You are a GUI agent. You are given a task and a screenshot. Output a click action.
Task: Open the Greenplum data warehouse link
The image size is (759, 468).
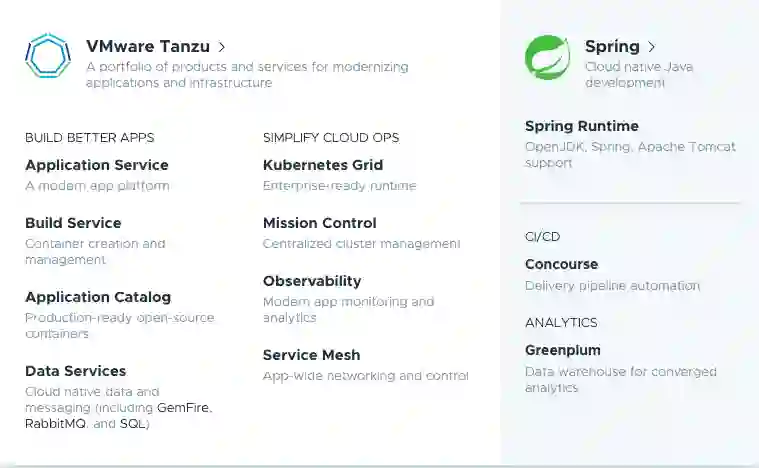coord(563,350)
